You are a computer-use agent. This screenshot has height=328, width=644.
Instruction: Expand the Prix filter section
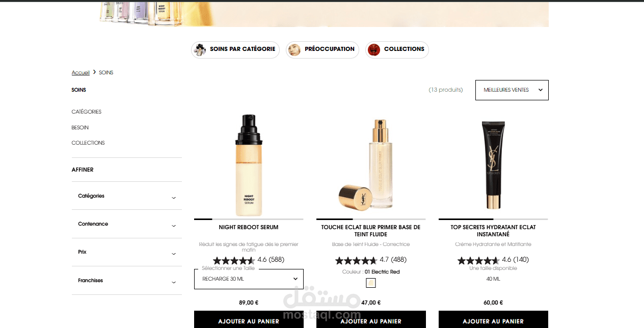coord(127,252)
